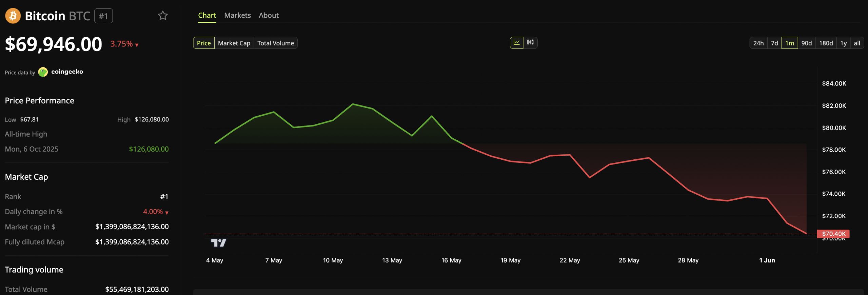Click the Total Volume value $55,469,181,203.00

[x=137, y=289]
